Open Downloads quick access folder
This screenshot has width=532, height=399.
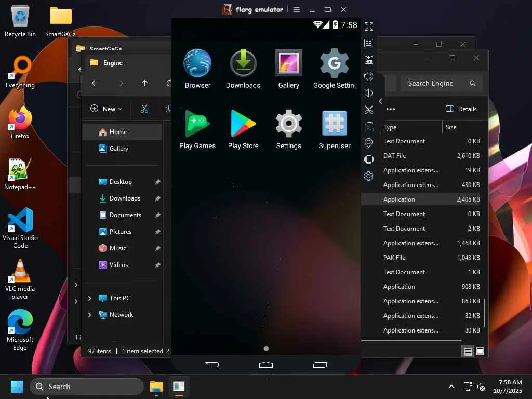[122, 198]
